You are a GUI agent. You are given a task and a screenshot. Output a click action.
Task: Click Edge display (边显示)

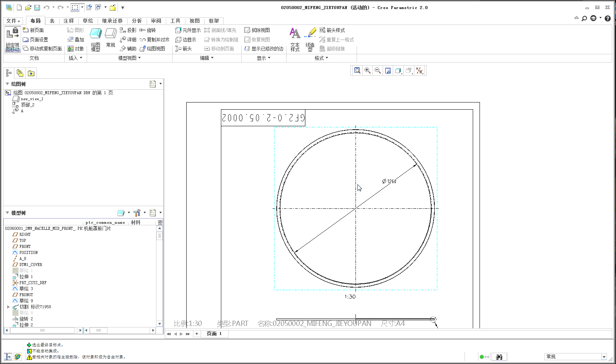pyautogui.click(x=186, y=40)
